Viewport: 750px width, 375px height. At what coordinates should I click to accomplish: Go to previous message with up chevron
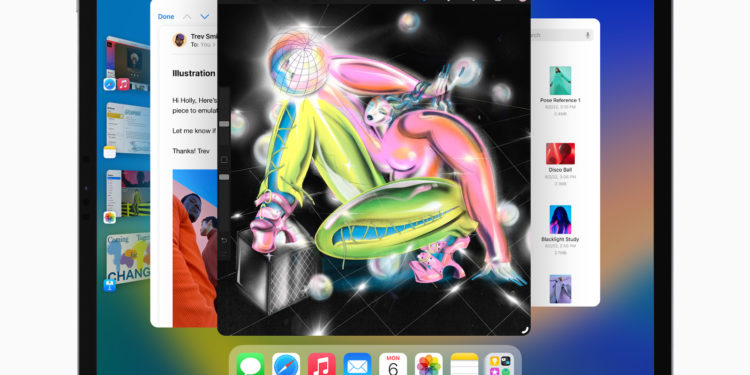pyautogui.click(x=187, y=17)
